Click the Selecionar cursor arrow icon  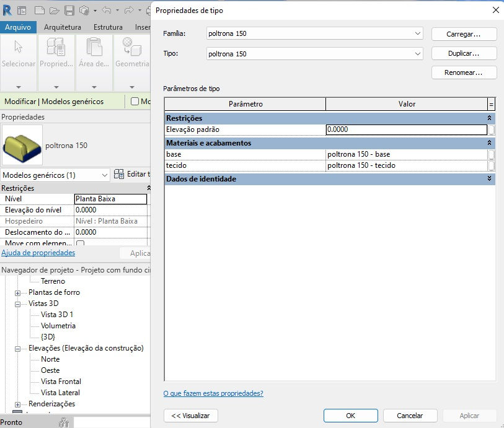[19, 47]
